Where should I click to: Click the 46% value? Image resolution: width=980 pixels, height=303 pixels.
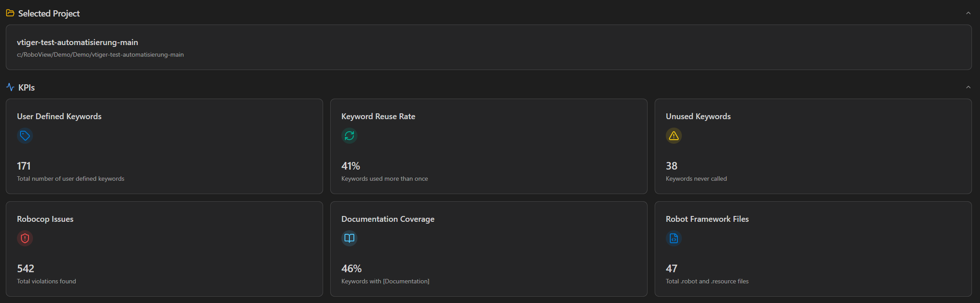[352, 269]
